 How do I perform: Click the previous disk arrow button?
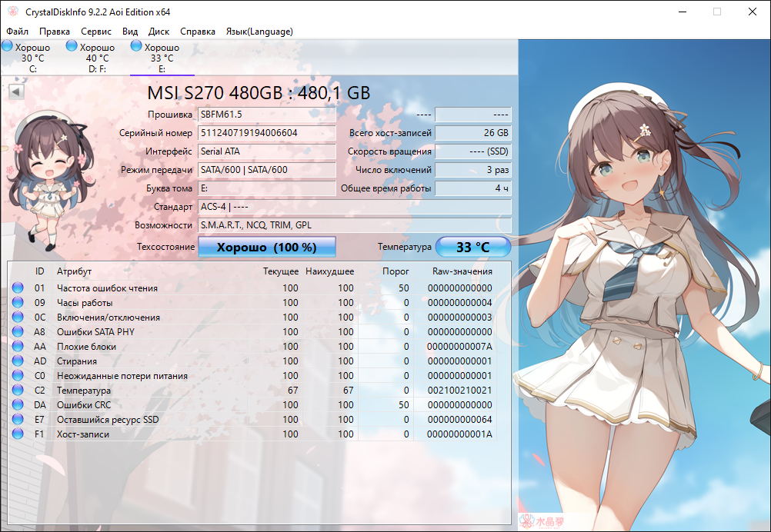coord(16,91)
